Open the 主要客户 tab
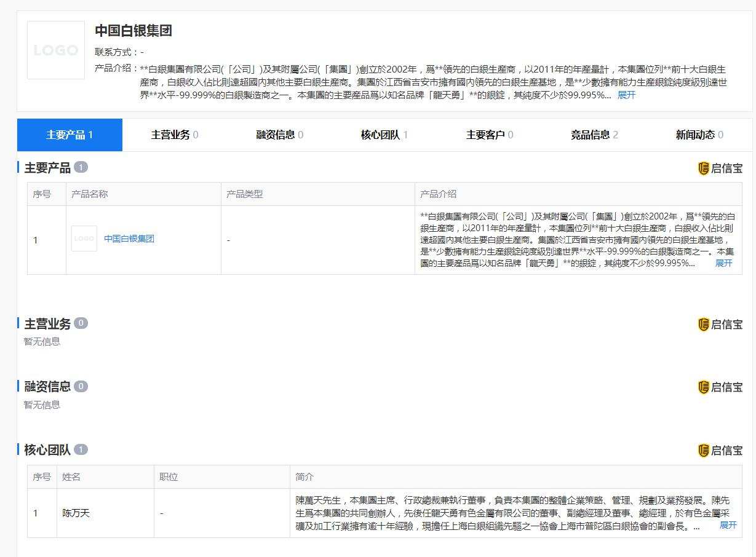Viewport: 756px width, 557px height. tap(490, 135)
